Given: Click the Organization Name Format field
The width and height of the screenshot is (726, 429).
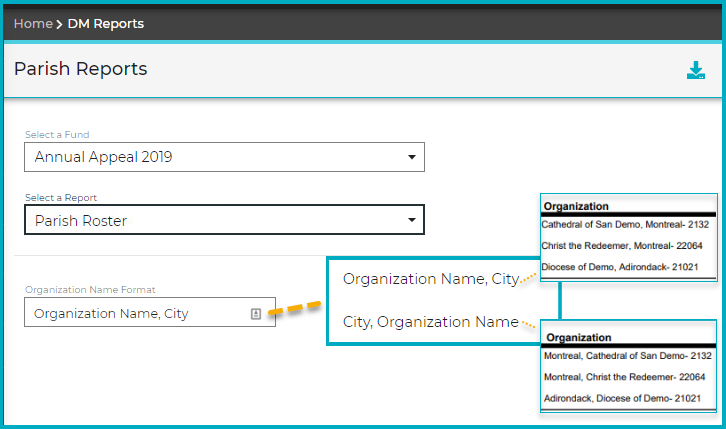Looking at the screenshot, I should click(150, 312).
